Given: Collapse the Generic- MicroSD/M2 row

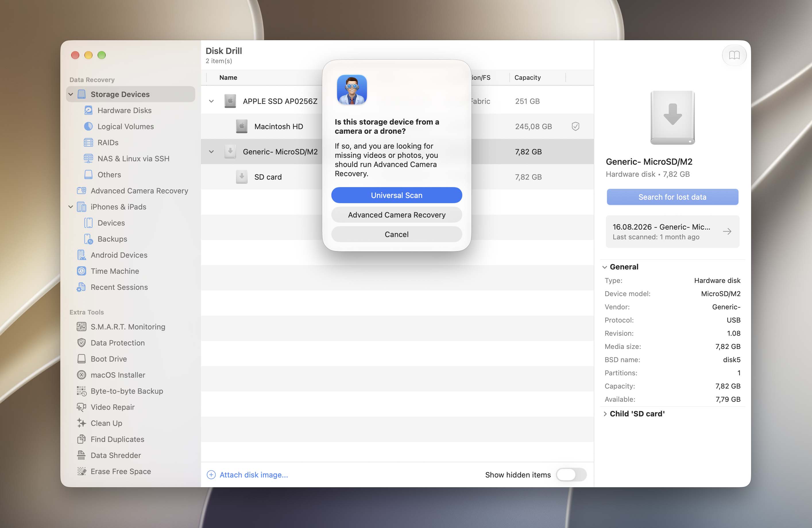Looking at the screenshot, I should (x=211, y=151).
